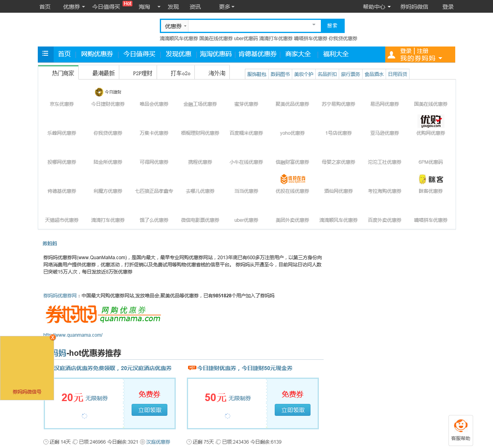
Task: Click the 当当优惠券 merchant link
Action: point(246,191)
